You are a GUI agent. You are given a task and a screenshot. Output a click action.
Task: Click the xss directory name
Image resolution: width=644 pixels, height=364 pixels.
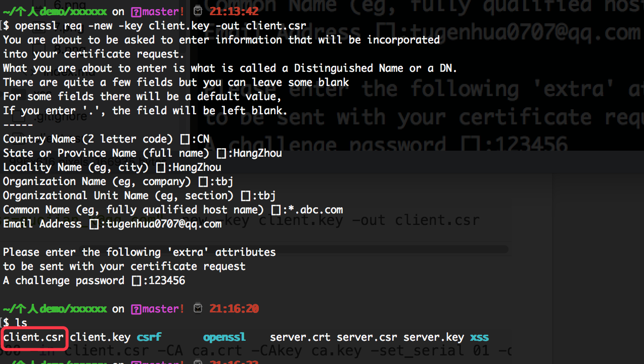[x=479, y=337]
